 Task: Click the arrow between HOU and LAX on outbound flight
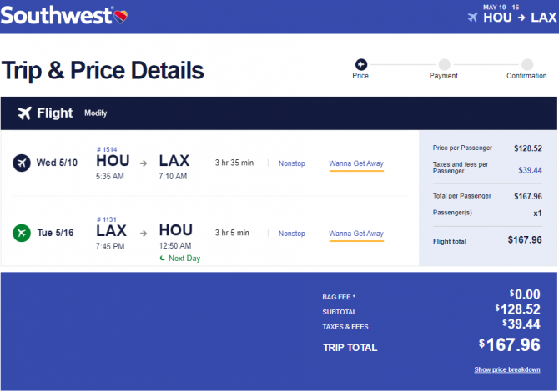(144, 163)
